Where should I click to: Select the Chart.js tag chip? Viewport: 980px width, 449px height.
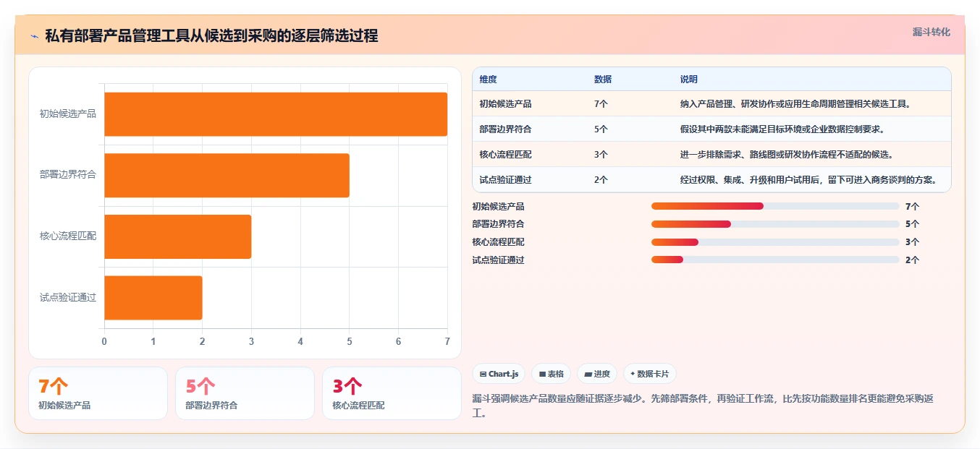[499, 374]
